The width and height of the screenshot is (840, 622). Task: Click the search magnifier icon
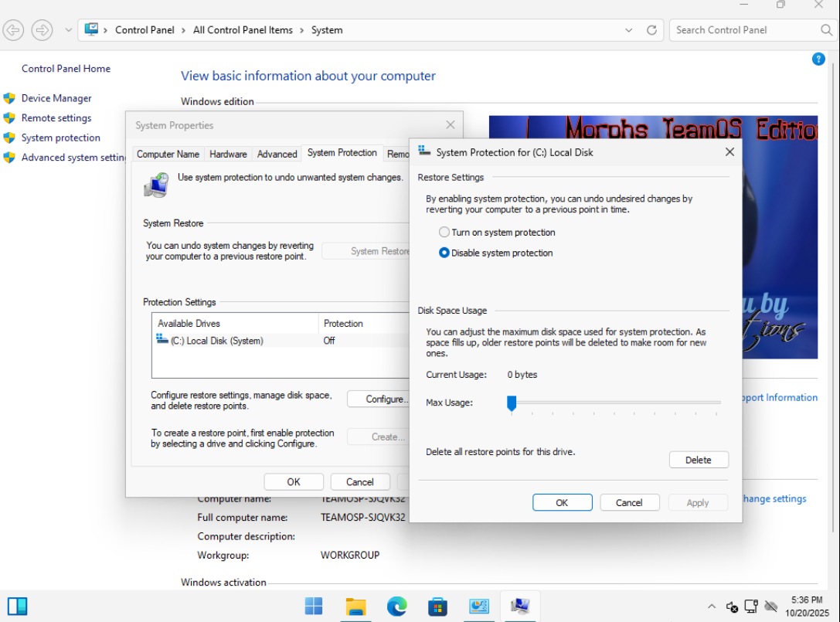[x=827, y=30]
